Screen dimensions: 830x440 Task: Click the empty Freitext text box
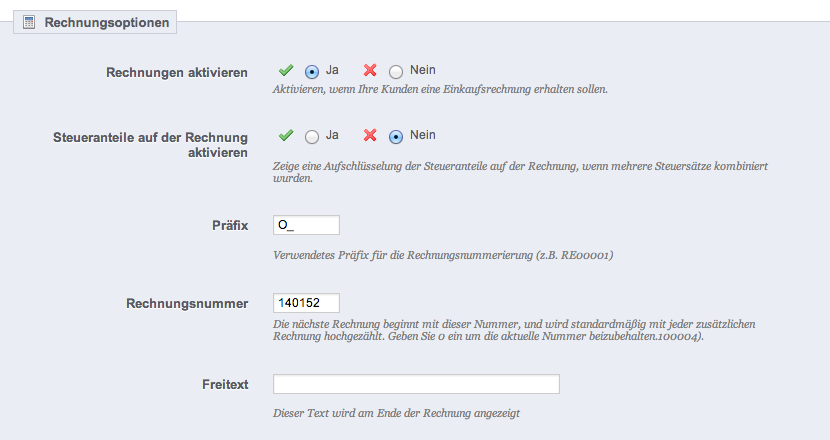(x=416, y=384)
